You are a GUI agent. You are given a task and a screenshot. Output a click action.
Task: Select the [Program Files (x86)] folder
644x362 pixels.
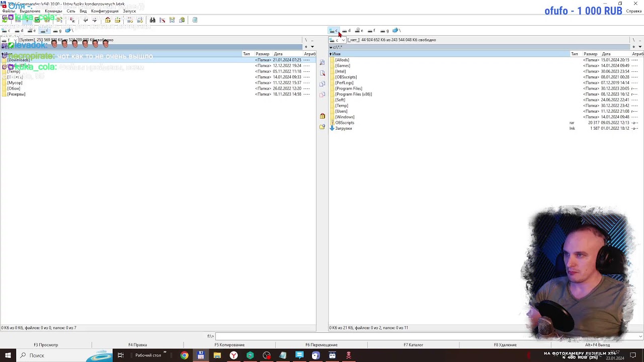pos(354,94)
